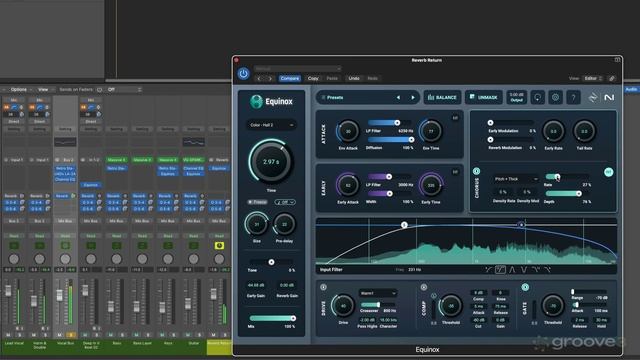Toggle the Freeze button
Viewport: 640px width, 360px height.
click(258, 202)
